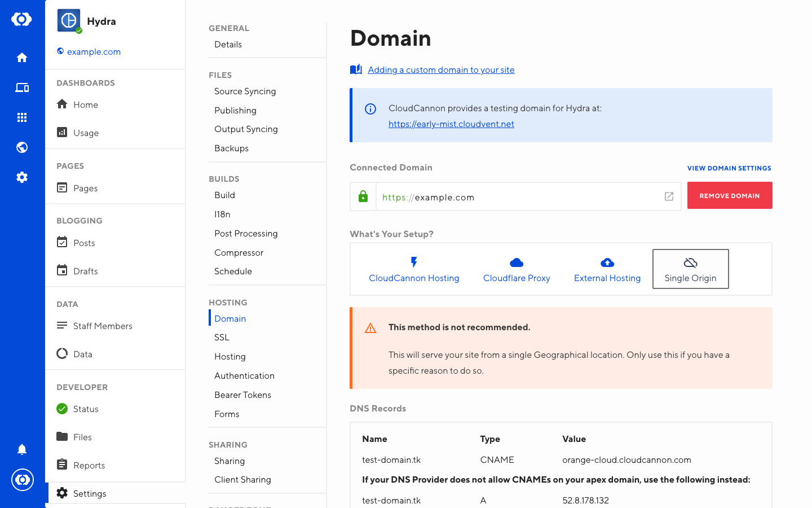Open Details settings
The width and height of the screenshot is (812, 508).
click(x=228, y=45)
